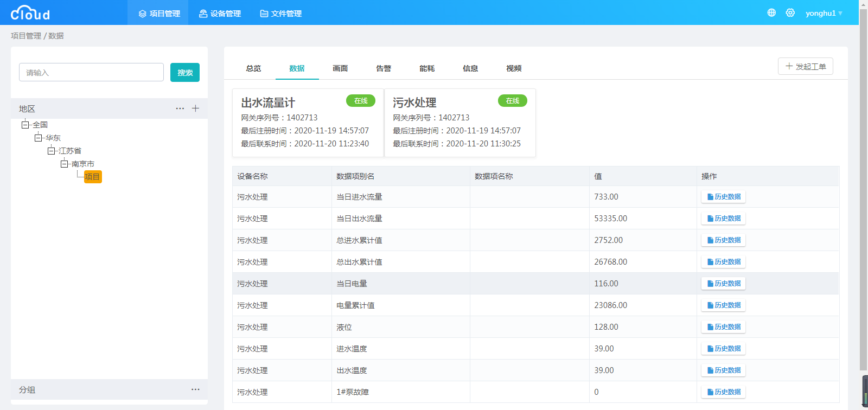Click the value 23086.00
Screen dimensions: 868x410
(x=610, y=305)
